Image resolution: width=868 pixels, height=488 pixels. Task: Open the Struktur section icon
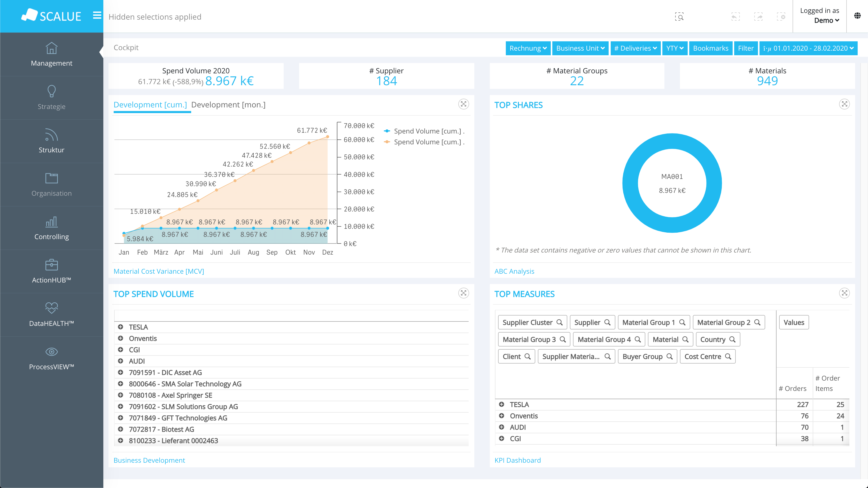52,135
